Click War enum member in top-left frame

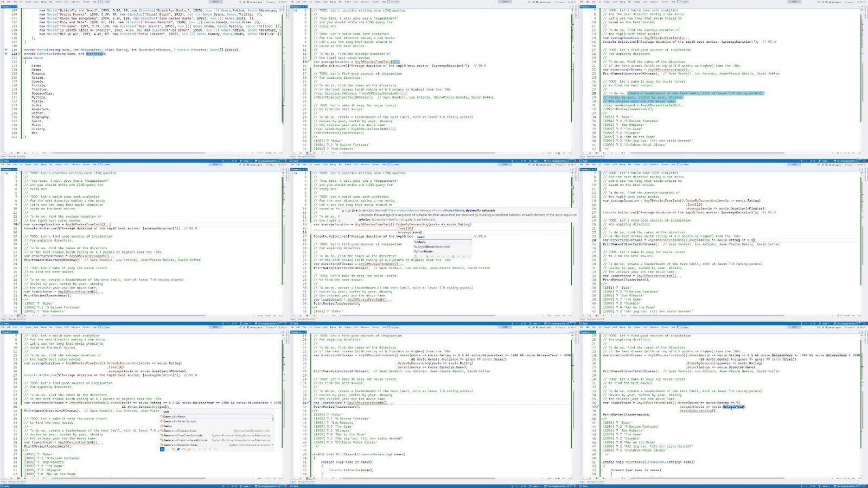coord(34,133)
